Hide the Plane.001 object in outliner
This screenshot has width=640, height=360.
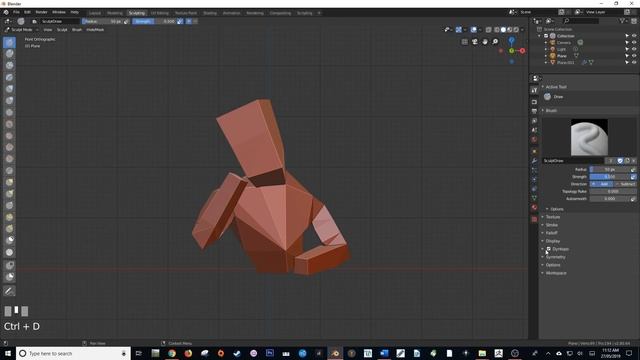click(x=634, y=62)
